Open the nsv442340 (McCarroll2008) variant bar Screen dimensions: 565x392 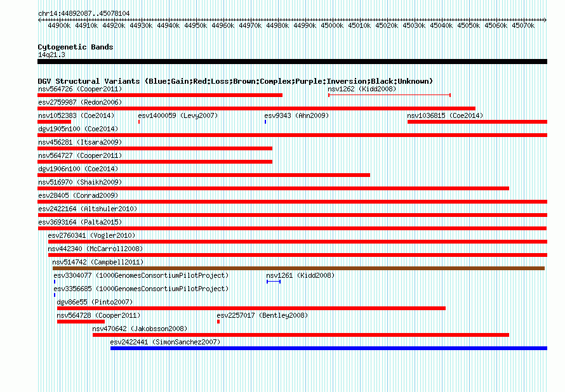tap(298, 255)
